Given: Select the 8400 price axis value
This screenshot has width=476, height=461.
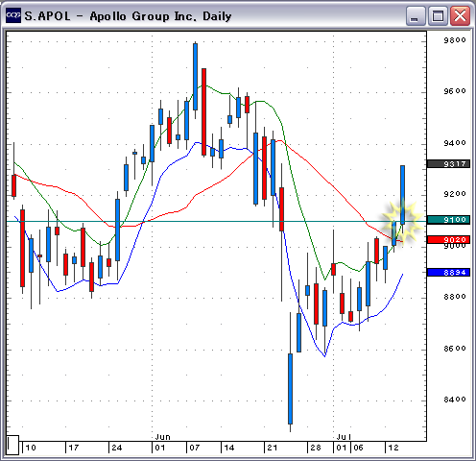Looking at the screenshot, I should coord(455,400).
